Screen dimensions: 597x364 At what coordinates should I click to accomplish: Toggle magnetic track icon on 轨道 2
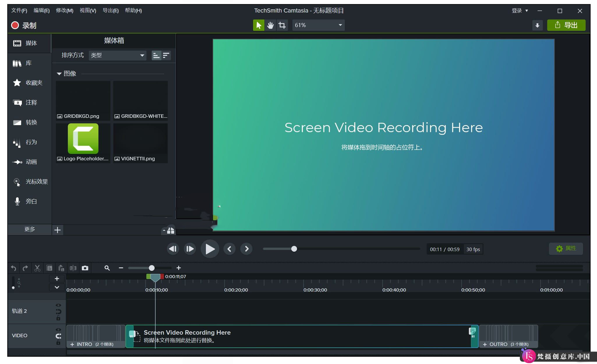point(58,312)
